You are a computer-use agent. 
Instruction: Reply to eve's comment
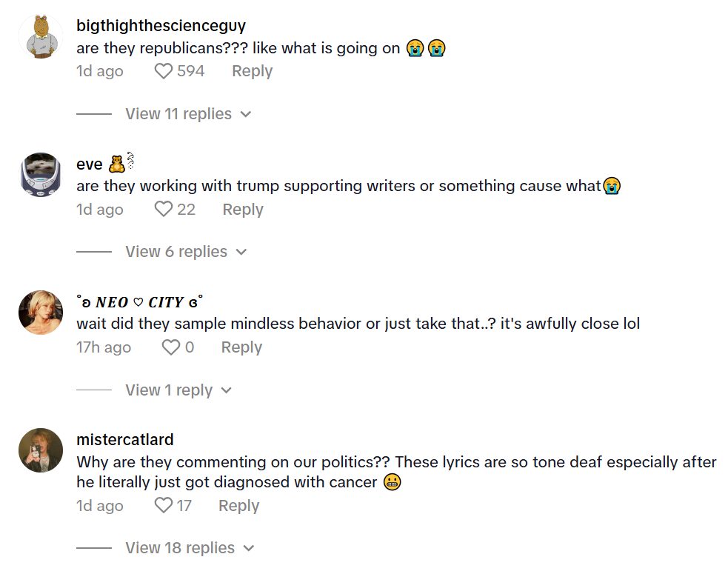242,209
